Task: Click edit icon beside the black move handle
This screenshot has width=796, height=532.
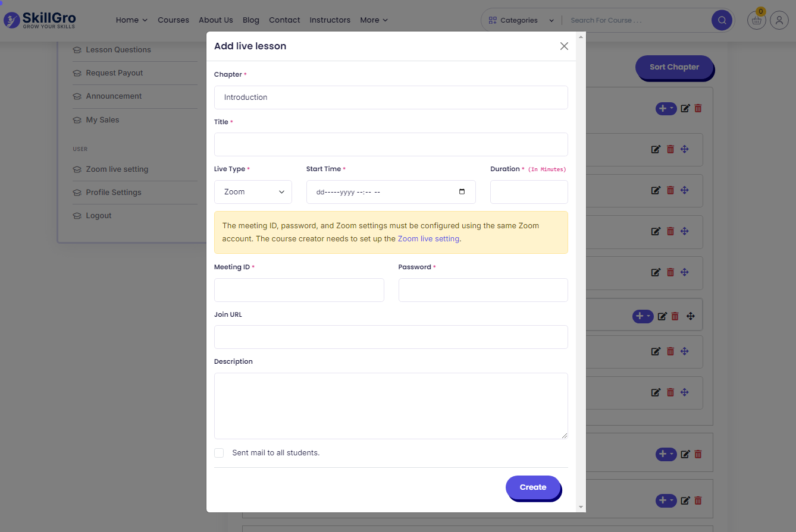Action: tap(662, 316)
